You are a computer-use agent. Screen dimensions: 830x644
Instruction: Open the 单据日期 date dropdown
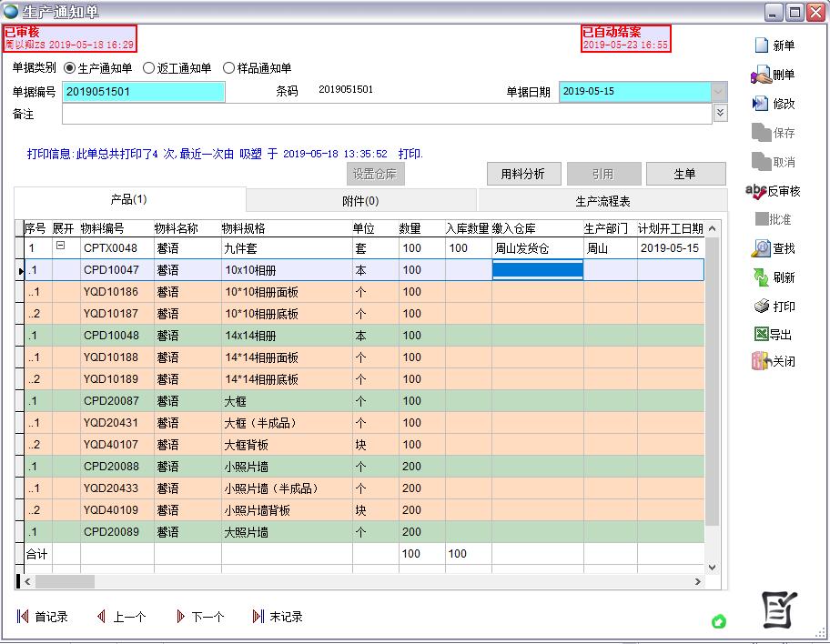pos(719,92)
